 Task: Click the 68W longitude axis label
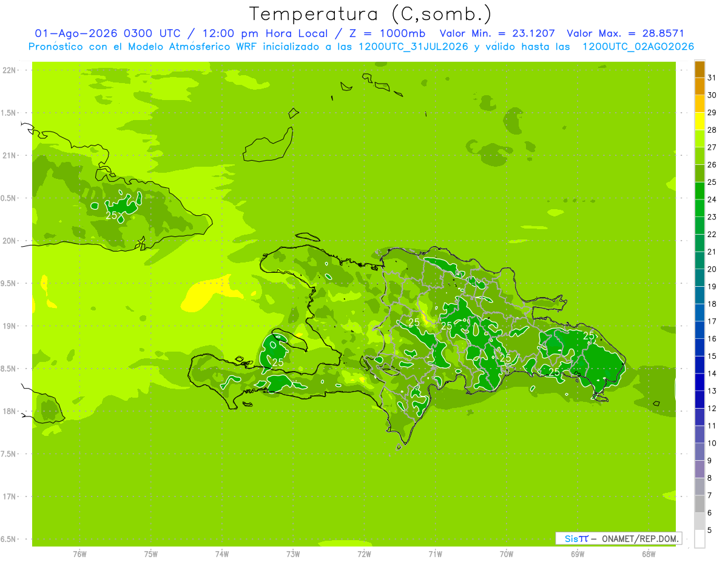[x=649, y=554]
